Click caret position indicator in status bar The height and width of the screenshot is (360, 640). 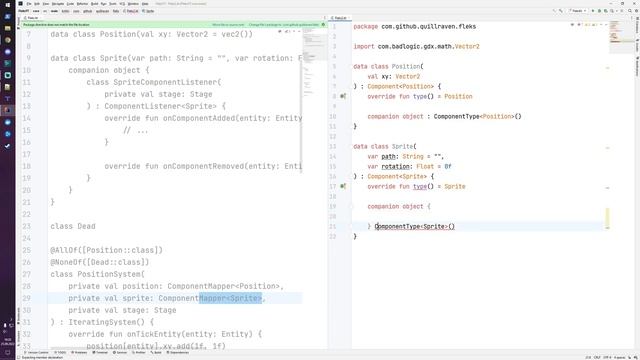tap(588, 357)
